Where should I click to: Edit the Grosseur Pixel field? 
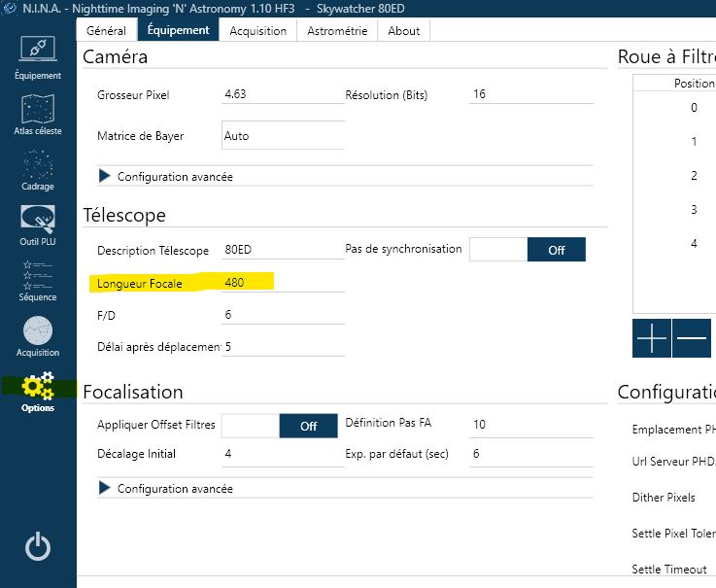tap(283, 94)
